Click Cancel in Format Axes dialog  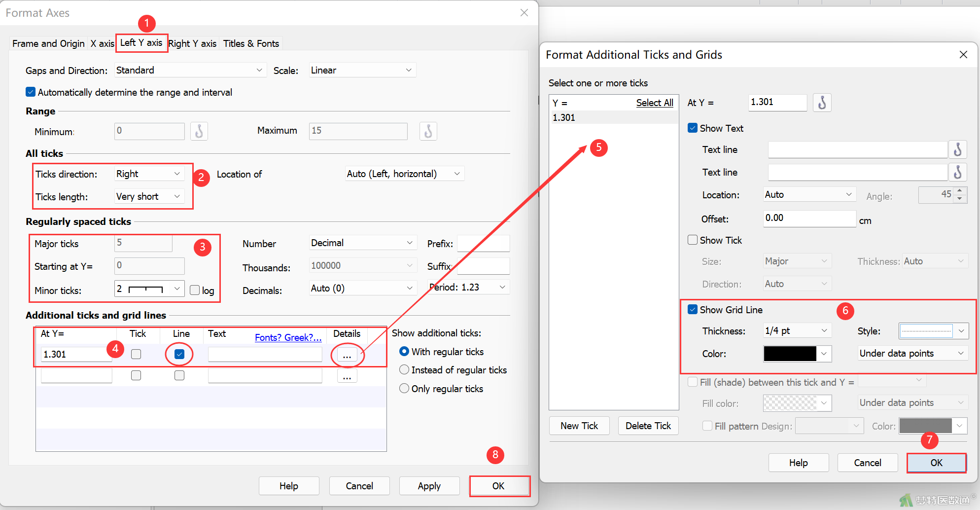point(359,486)
